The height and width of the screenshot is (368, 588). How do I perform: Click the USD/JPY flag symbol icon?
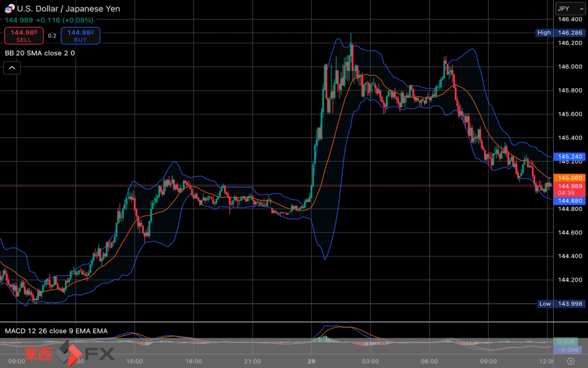point(10,8)
